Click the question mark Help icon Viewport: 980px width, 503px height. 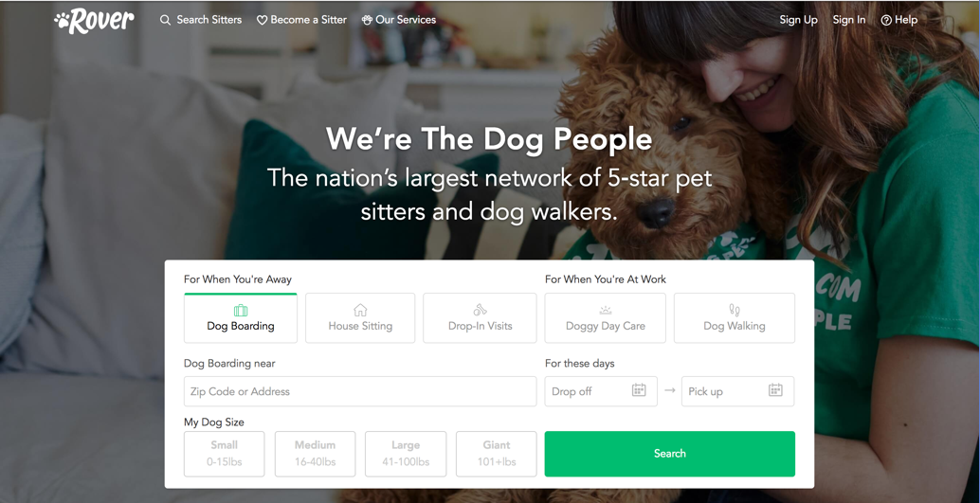pos(886,20)
